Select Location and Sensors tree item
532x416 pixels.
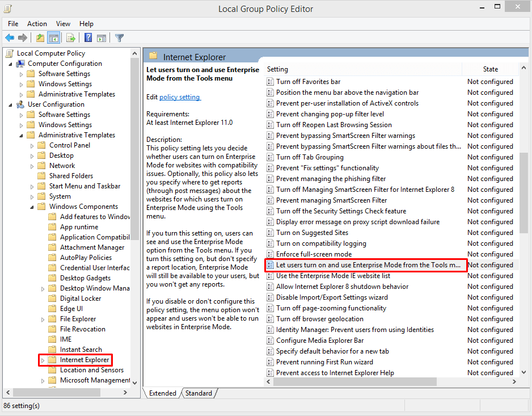point(92,370)
